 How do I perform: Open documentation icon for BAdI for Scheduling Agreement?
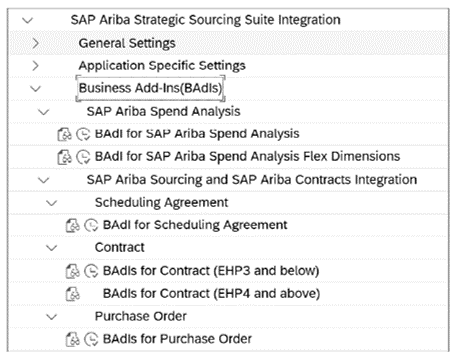tap(72, 226)
